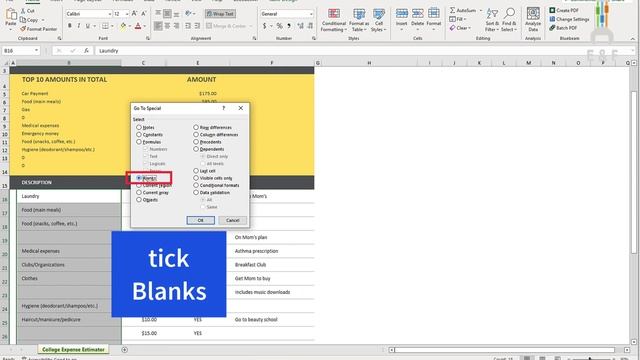The height and width of the screenshot is (360, 640).
Task: Click the Insert Function fx icon
Action: [x=86, y=51]
